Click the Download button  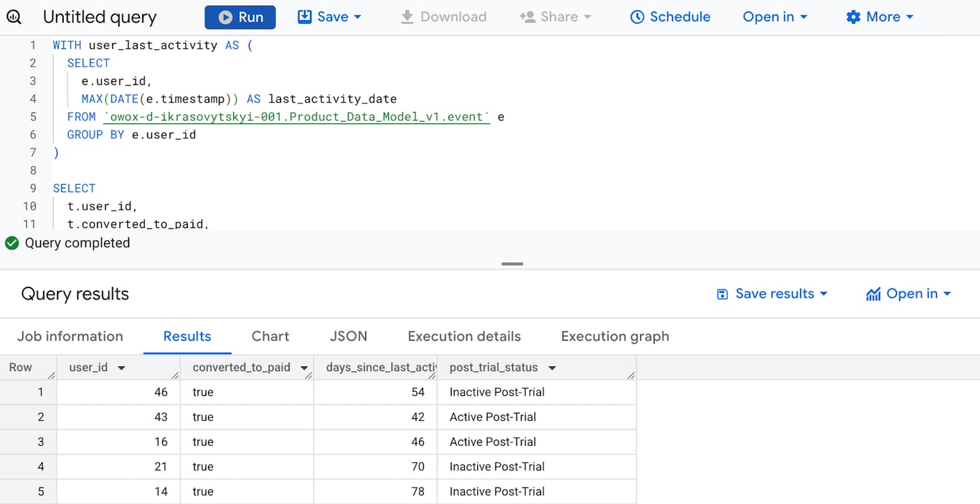click(443, 16)
